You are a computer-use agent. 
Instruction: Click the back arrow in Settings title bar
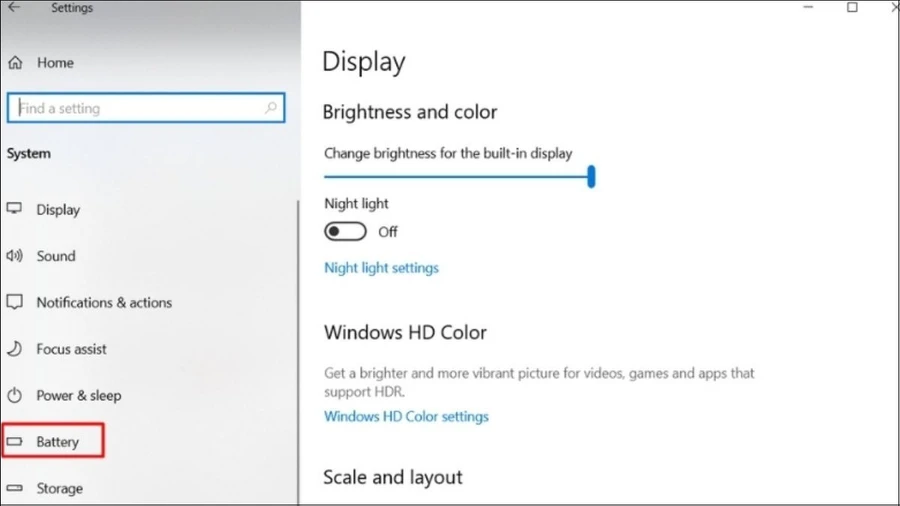(14, 7)
